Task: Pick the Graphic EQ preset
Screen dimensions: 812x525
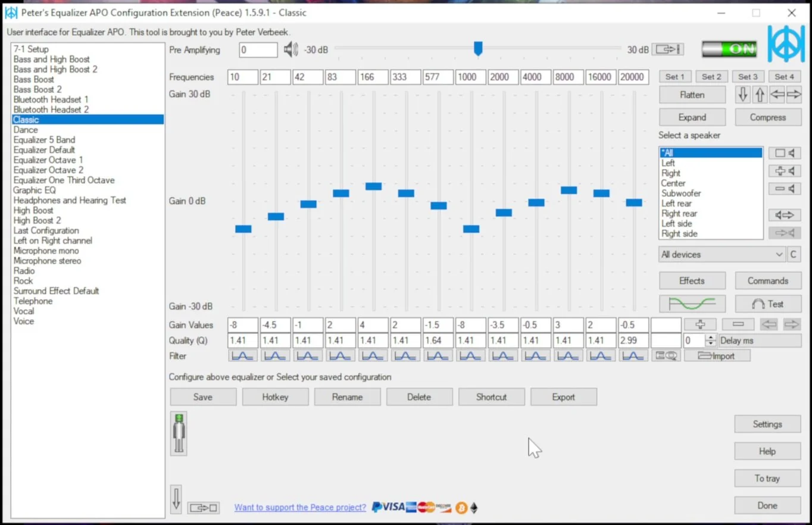Action: (x=35, y=190)
